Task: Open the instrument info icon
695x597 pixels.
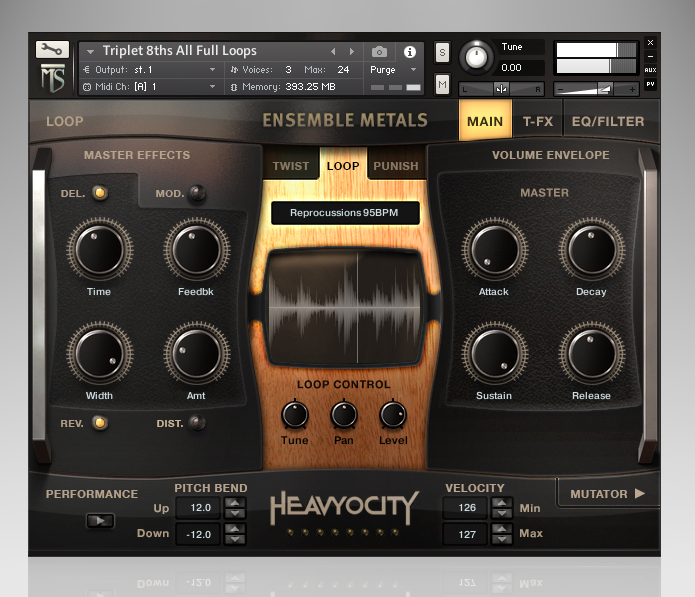Action: point(410,52)
